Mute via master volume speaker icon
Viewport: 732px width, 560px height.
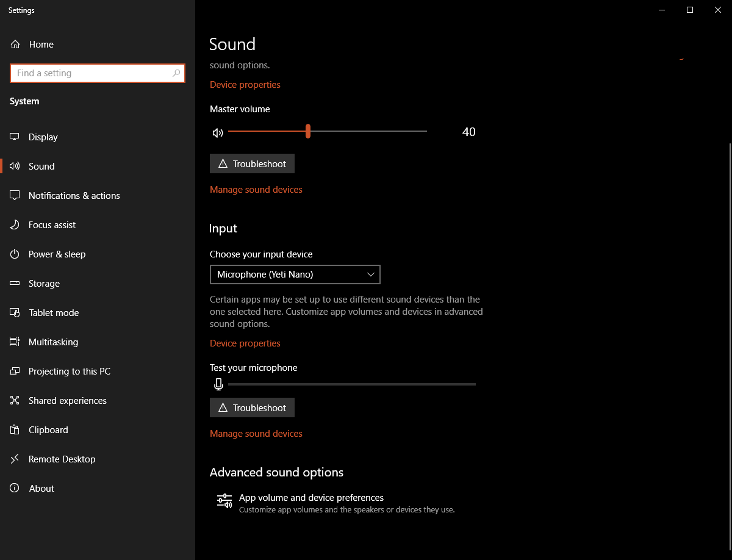[218, 132]
